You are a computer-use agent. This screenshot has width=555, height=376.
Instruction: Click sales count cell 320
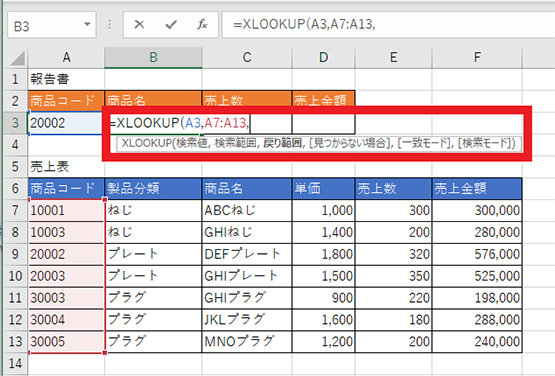(x=393, y=254)
